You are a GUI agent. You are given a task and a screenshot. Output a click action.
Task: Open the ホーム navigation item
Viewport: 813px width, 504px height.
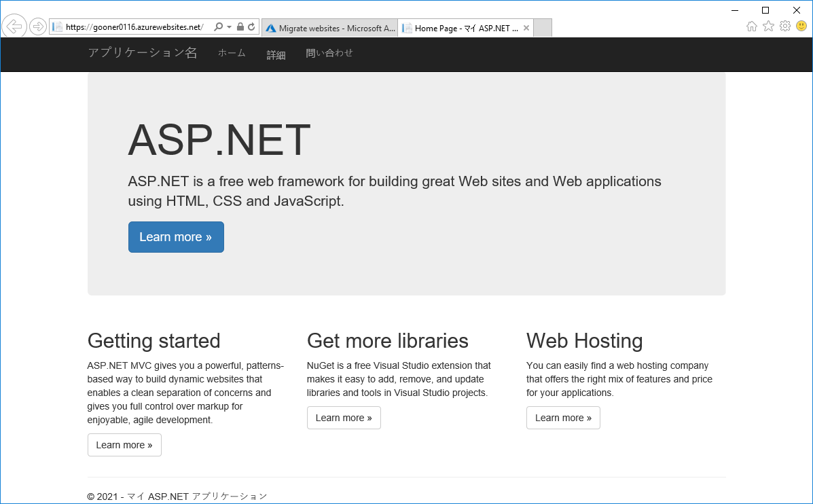pos(232,53)
